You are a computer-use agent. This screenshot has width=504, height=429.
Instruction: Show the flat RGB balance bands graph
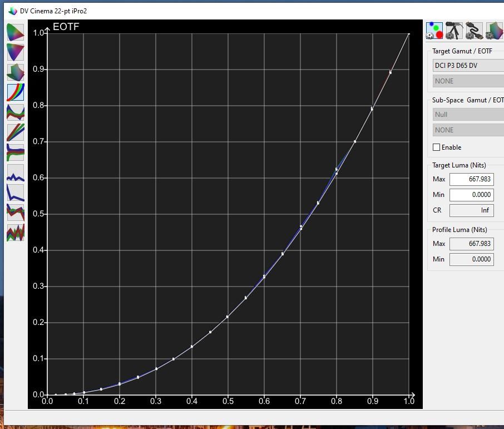(16, 152)
